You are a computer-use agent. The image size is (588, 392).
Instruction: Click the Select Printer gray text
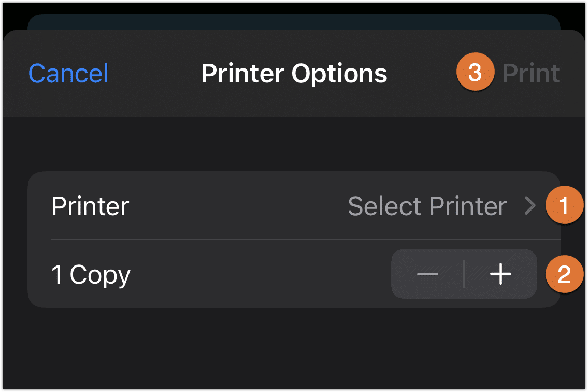tap(427, 206)
